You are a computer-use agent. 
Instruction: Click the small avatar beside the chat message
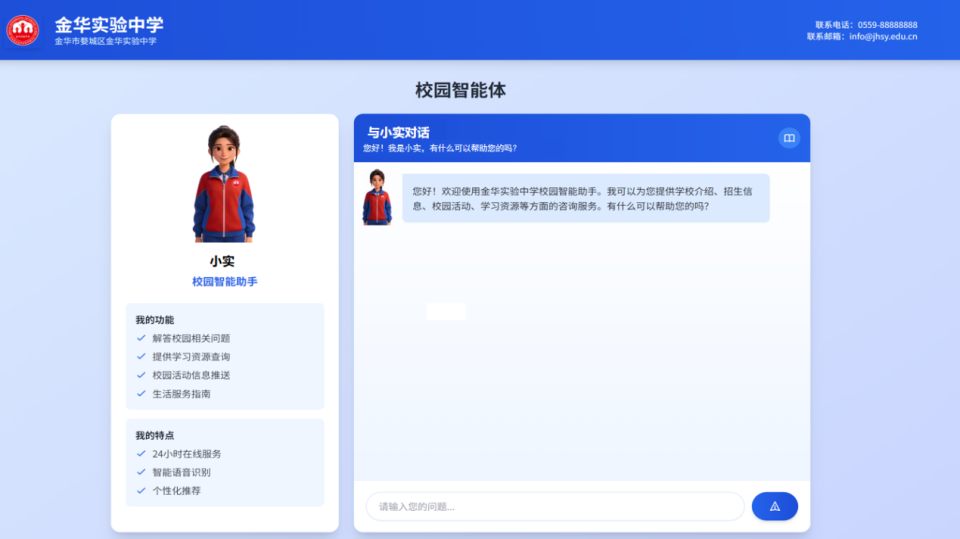click(377, 197)
